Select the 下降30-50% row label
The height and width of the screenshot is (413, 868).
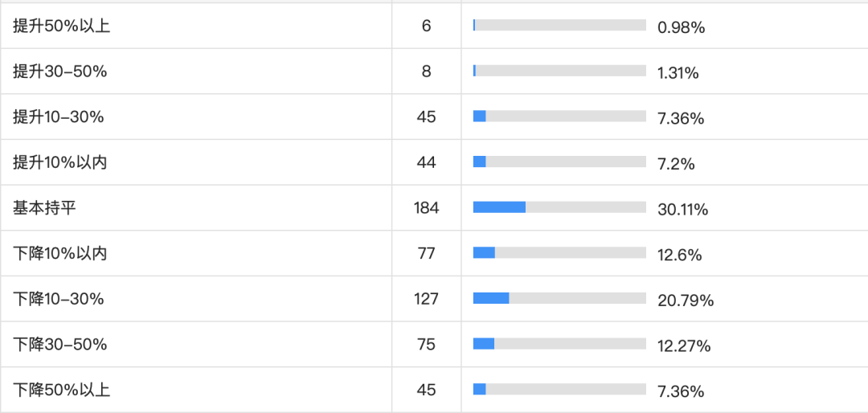[60, 345]
